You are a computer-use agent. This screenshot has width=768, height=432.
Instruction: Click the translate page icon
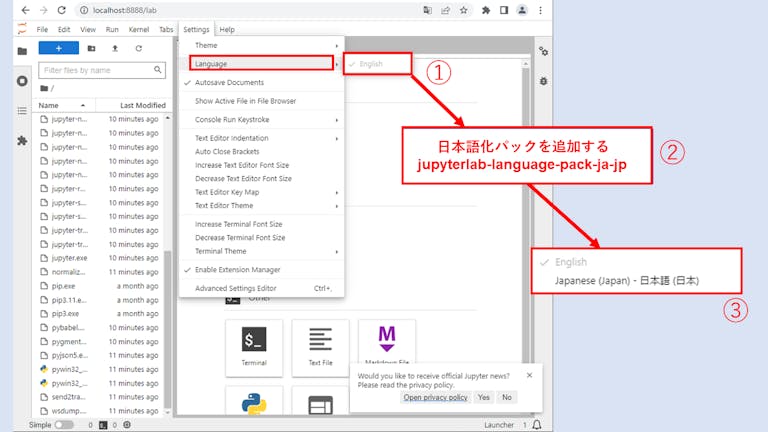click(428, 10)
